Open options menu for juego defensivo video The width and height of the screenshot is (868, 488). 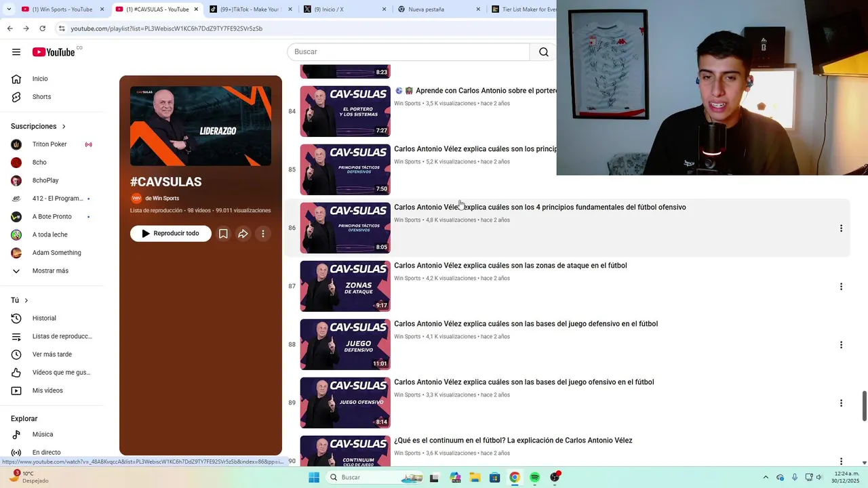click(841, 345)
